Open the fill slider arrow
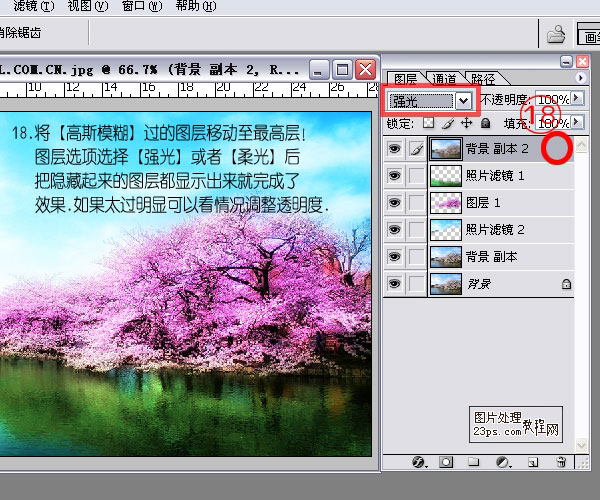The image size is (600, 500). [x=576, y=122]
